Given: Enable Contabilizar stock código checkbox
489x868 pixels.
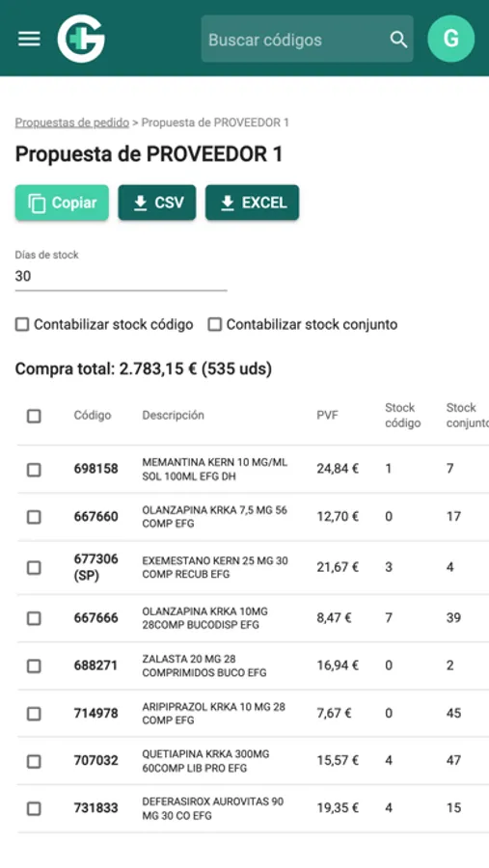Looking at the screenshot, I should pyautogui.click(x=22, y=324).
